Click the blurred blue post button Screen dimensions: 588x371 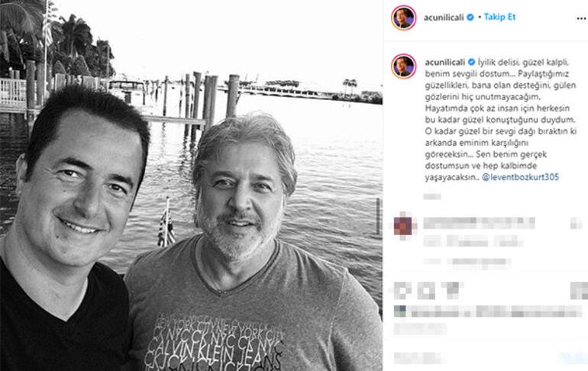[x=573, y=358]
